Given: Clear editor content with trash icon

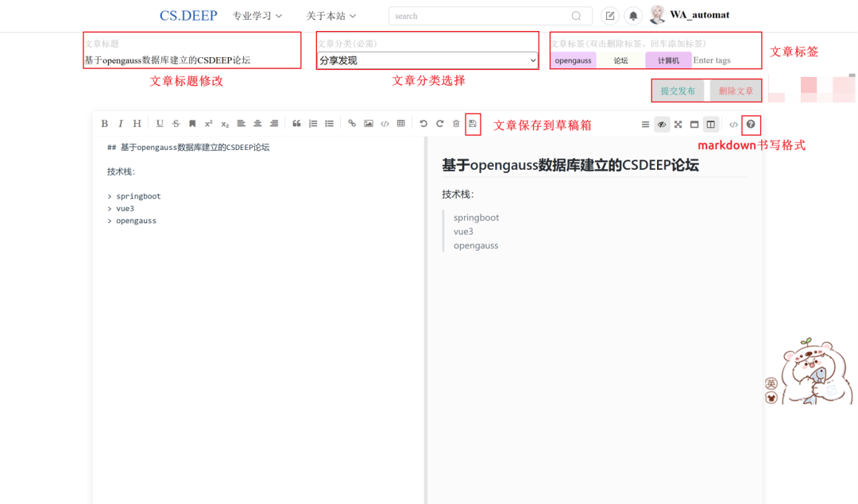Looking at the screenshot, I should click(x=456, y=124).
